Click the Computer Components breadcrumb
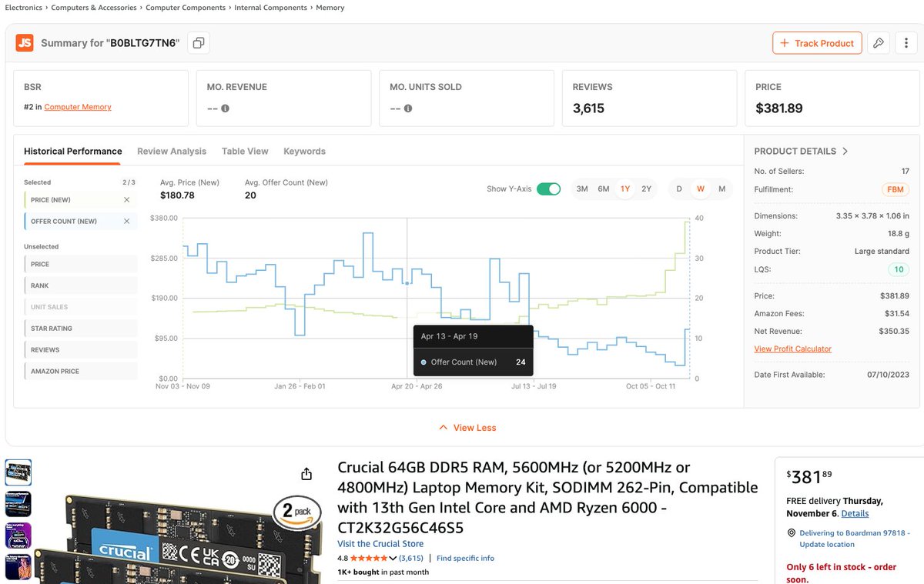The height and width of the screenshot is (584, 924). point(186,8)
